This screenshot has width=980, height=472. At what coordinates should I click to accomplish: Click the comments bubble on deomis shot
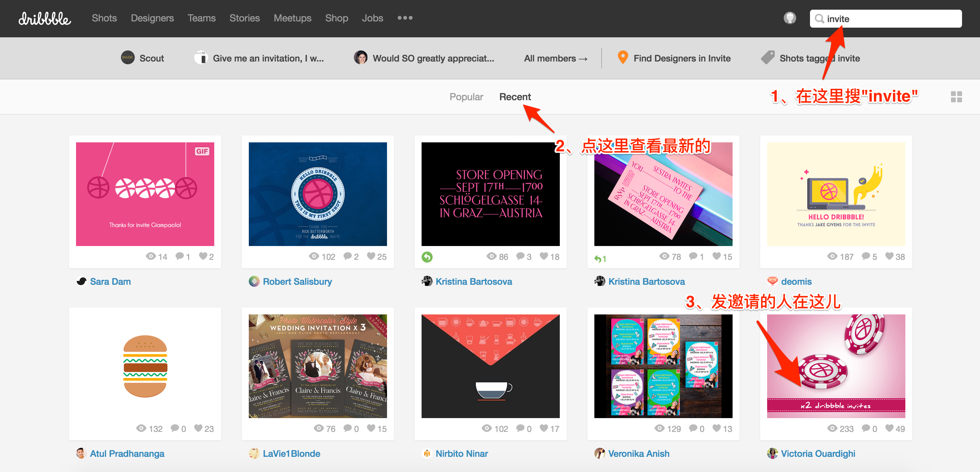coord(866,256)
